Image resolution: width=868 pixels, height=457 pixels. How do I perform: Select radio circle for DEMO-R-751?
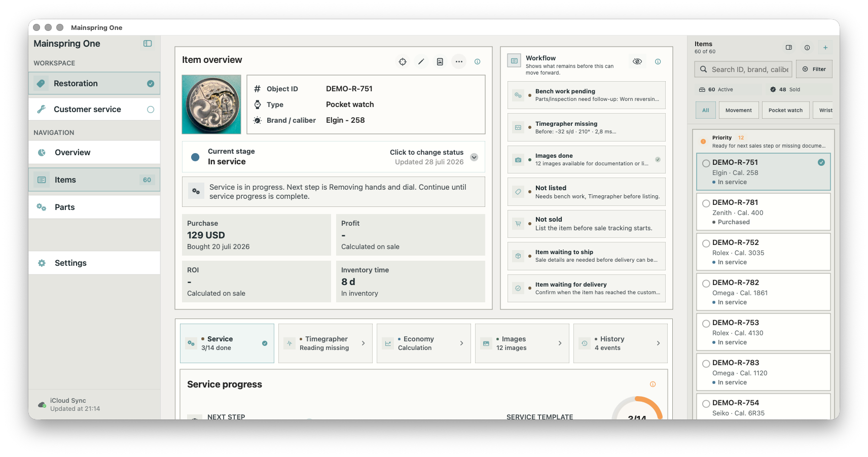(706, 163)
